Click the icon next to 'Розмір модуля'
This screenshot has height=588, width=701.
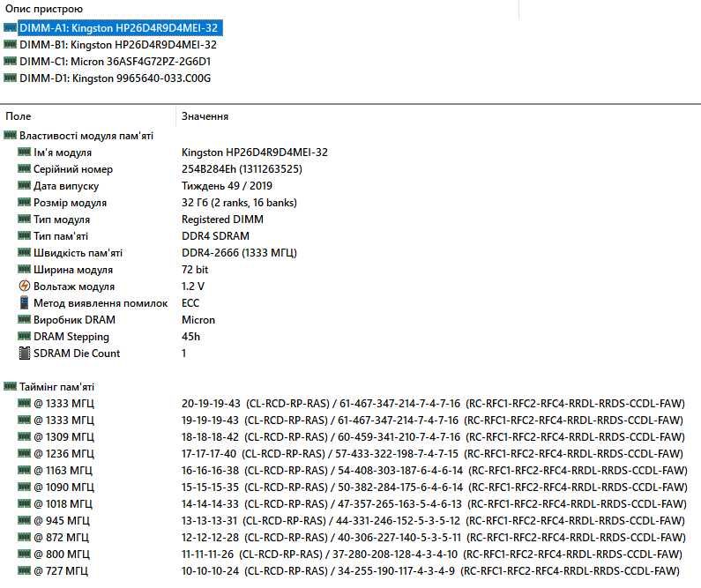pos(24,202)
